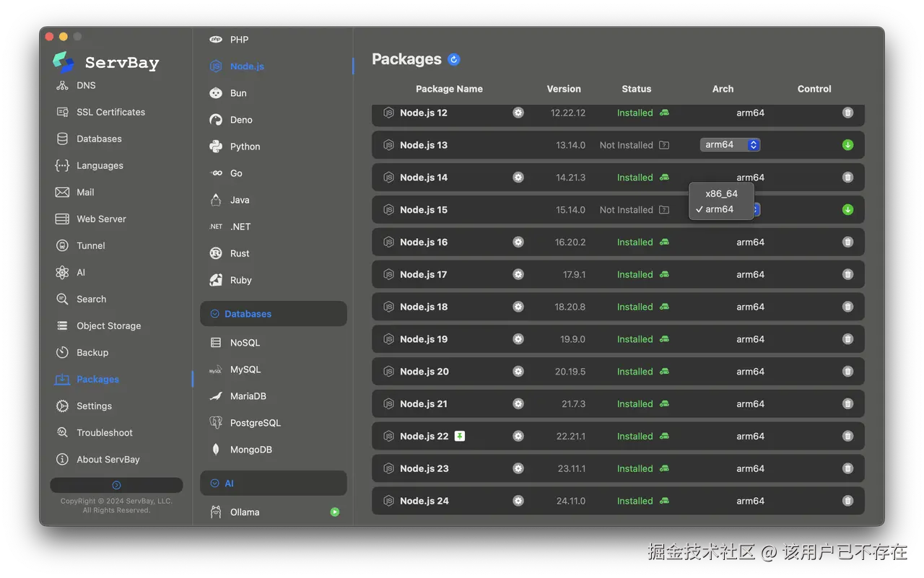Delete Node.js 12 with trash icon
This screenshot has height=578, width=924.
[847, 113]
